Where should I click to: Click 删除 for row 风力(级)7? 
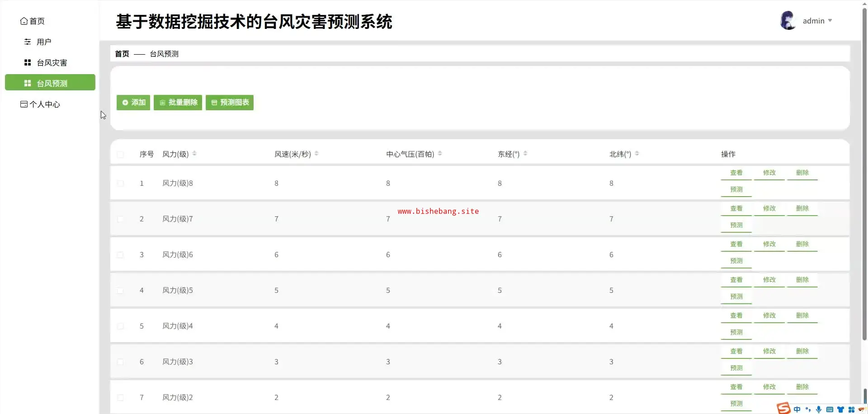pos(802,209)
